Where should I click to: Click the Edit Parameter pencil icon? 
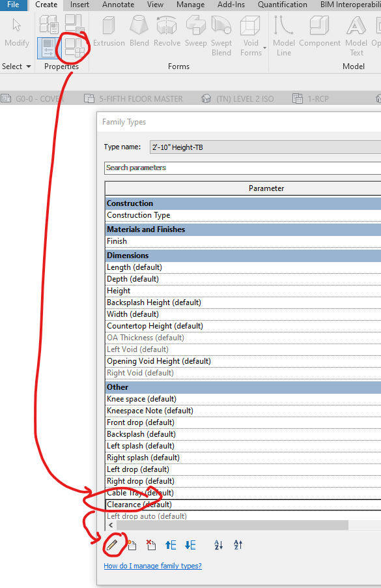pos(112,545)
